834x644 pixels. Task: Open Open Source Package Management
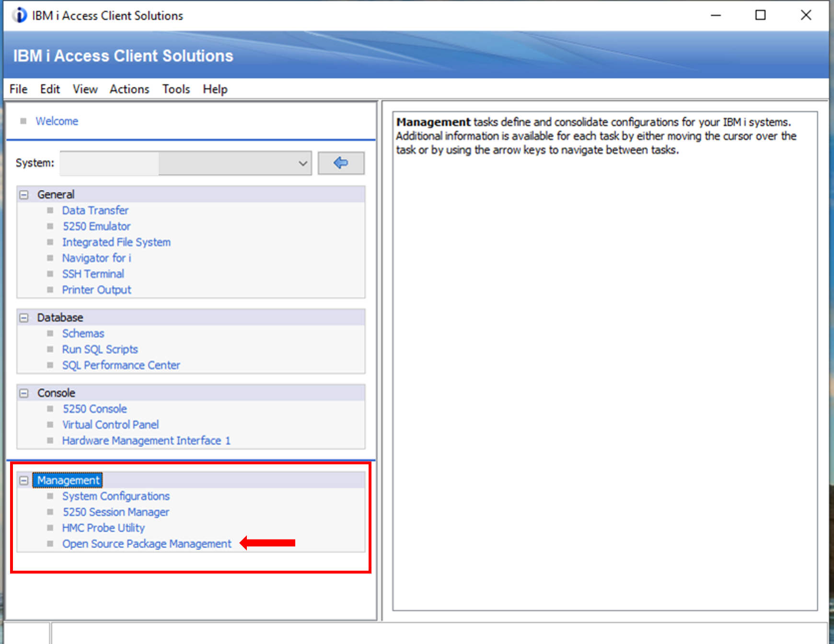[x=147, y=544]
